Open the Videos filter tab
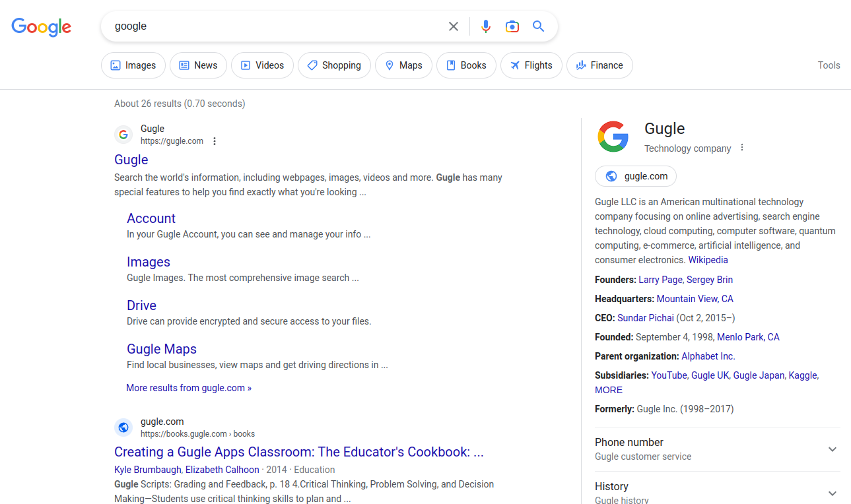This screenshot has width=851, height=504. [262, 65]
